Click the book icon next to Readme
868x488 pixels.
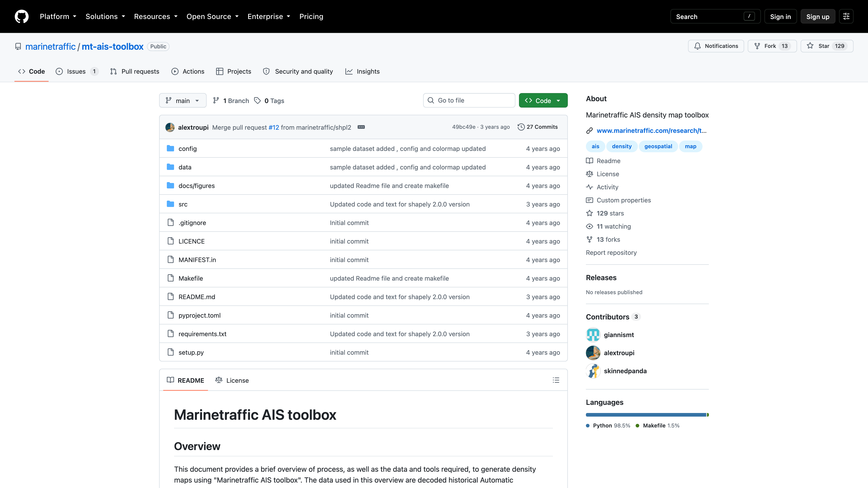point(589,161)
